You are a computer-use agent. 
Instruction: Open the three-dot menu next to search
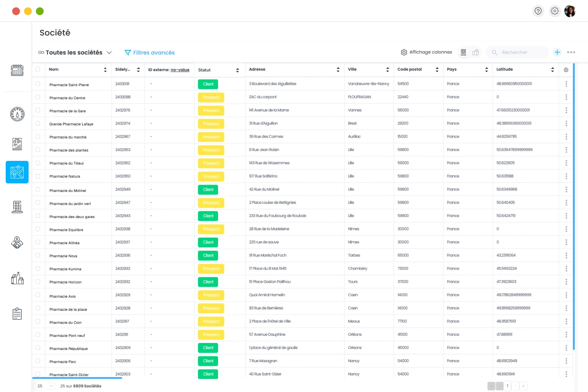pyautogui.click(x=571, y=52)
